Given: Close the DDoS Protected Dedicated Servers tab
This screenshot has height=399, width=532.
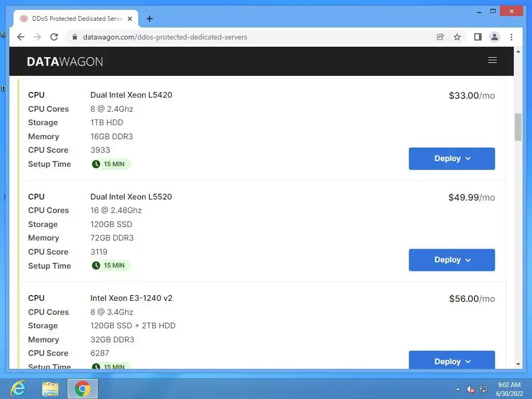Looking at the screenshot, I should click(130, 19).
